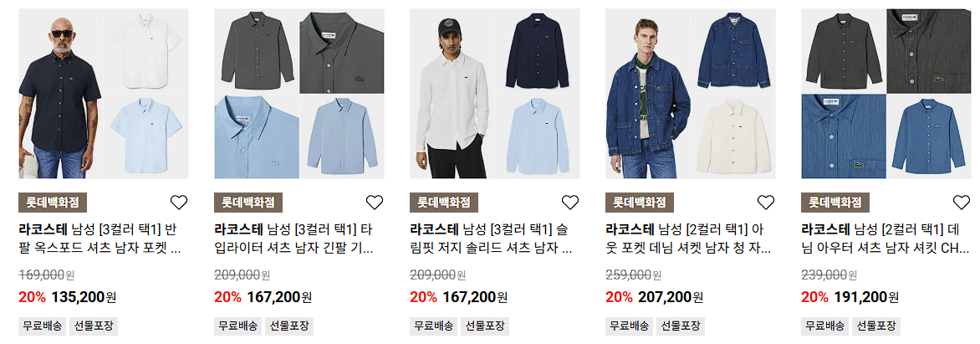This screenshot has height=344, width=980.
Task: Click heart icon on the 타입라이터 셔츠 product
Action: [375, 202]
